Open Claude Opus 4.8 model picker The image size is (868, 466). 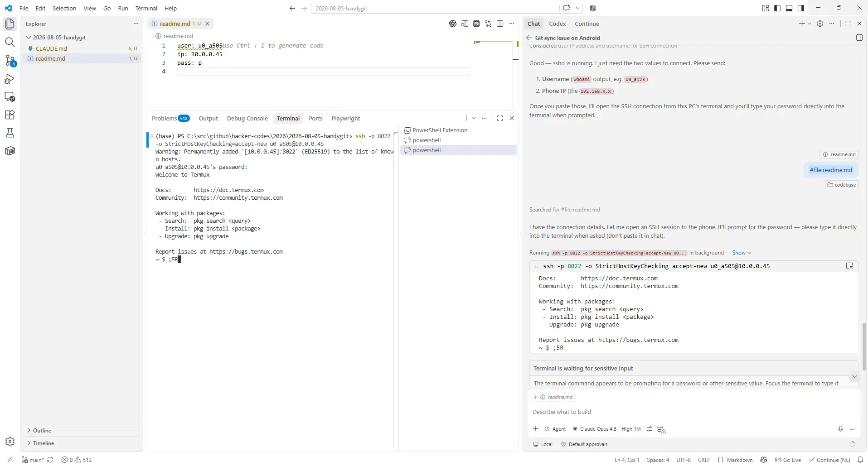[x=594, y=429]
